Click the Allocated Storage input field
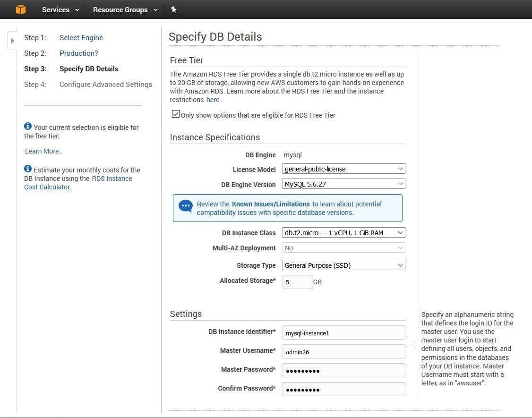Screen dimensions: 532x418 [298, 282]
